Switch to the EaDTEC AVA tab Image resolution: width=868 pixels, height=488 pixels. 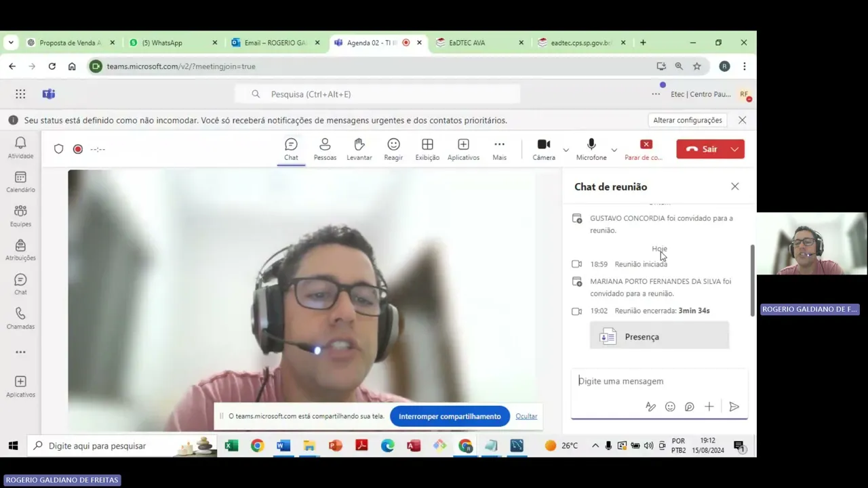click(x=479, y=43)
